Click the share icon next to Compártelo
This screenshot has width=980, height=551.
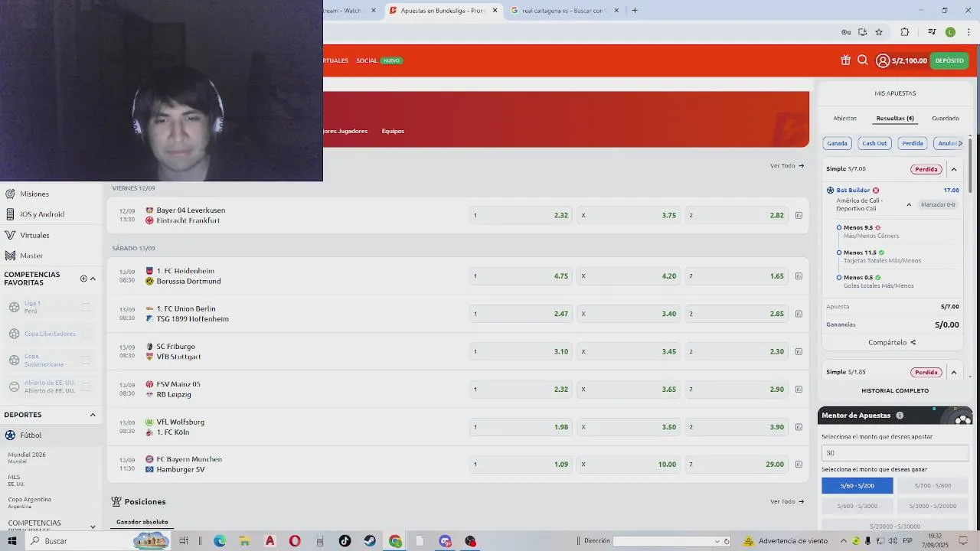click(x=913, y=343)
